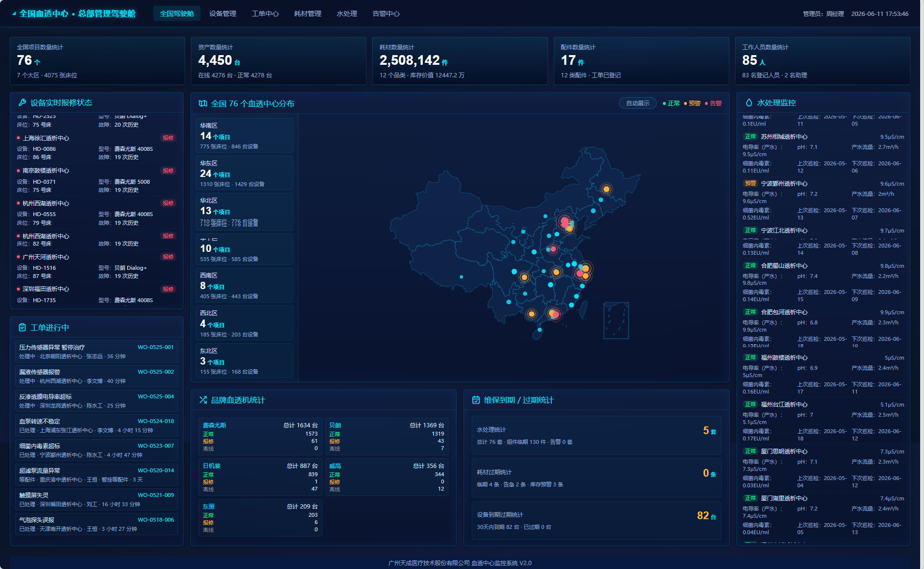Image resolution: width=924 pixels, height=569 pixels.
Task: Click the shuffle icon beside 品牌血透机统计
Action: pyautogui.click(x=203, y=400)
